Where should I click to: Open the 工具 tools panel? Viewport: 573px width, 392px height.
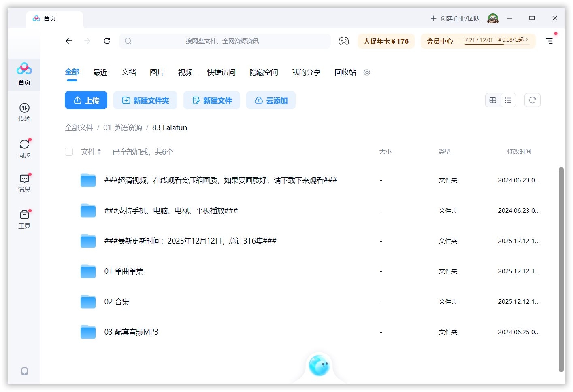[24, 218]
